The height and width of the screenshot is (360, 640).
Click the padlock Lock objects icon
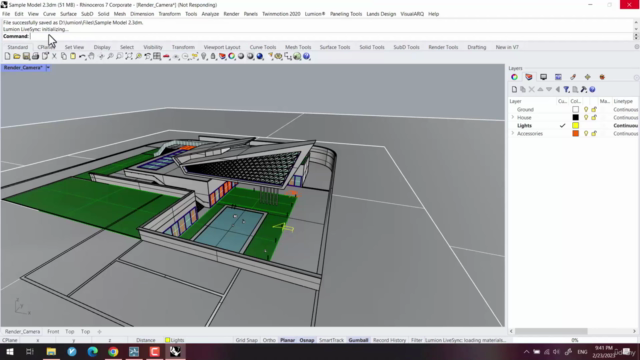(x=213, y=56)
